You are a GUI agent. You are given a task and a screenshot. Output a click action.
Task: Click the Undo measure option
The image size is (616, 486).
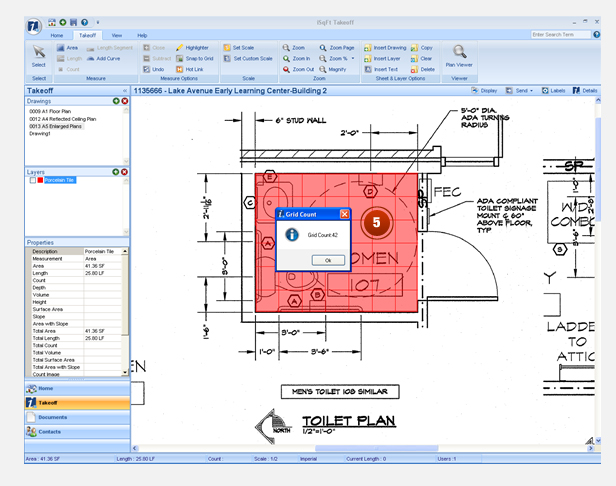154,69
